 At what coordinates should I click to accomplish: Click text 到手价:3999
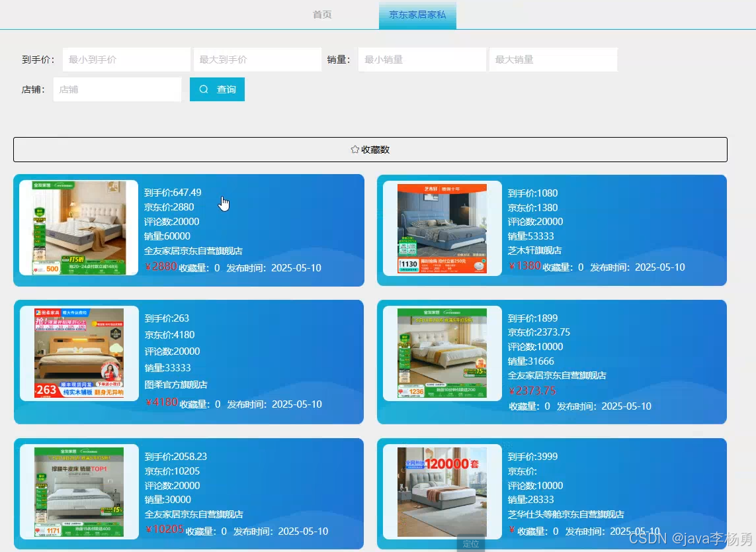pos(532,457)
